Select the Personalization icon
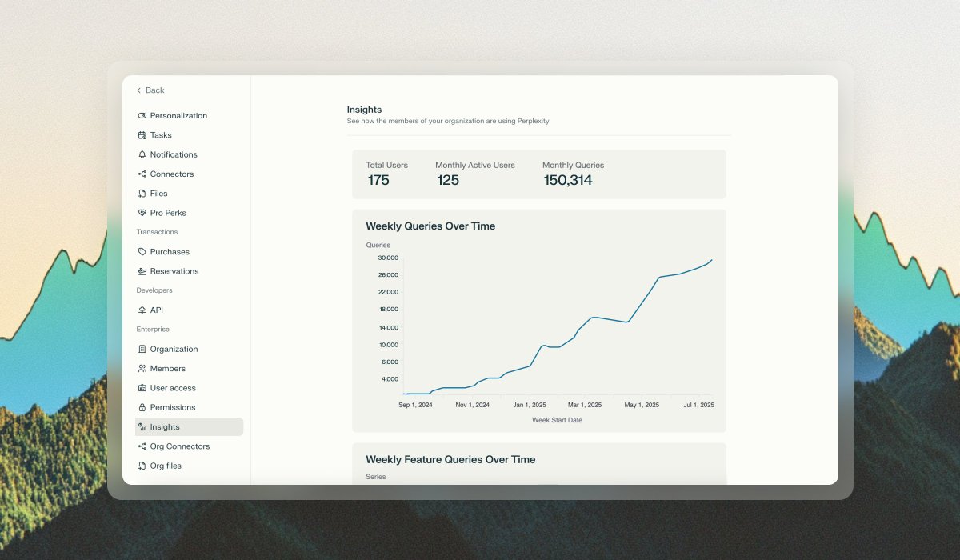This screenshot has height=560, width=960. tap(142, 115)
